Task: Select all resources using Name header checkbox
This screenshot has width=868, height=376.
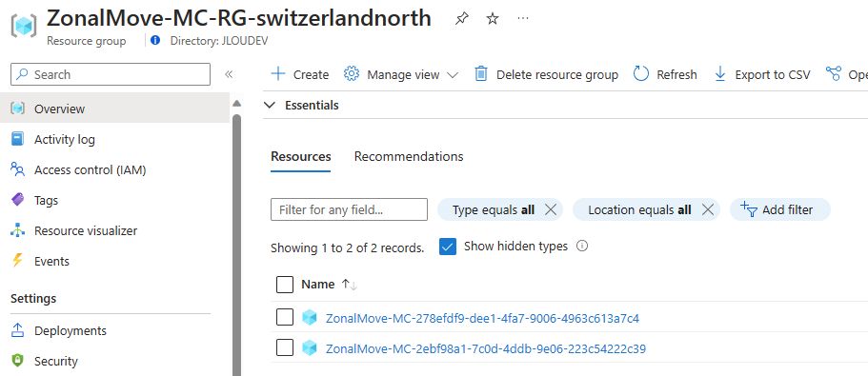Action: click(x=285, y=285)
